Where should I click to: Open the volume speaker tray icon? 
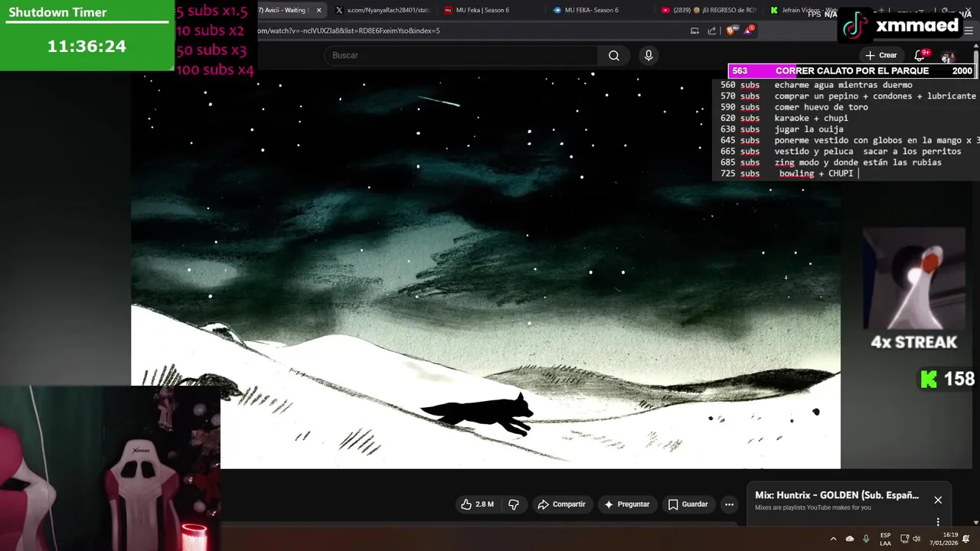(x=918, y=539)
